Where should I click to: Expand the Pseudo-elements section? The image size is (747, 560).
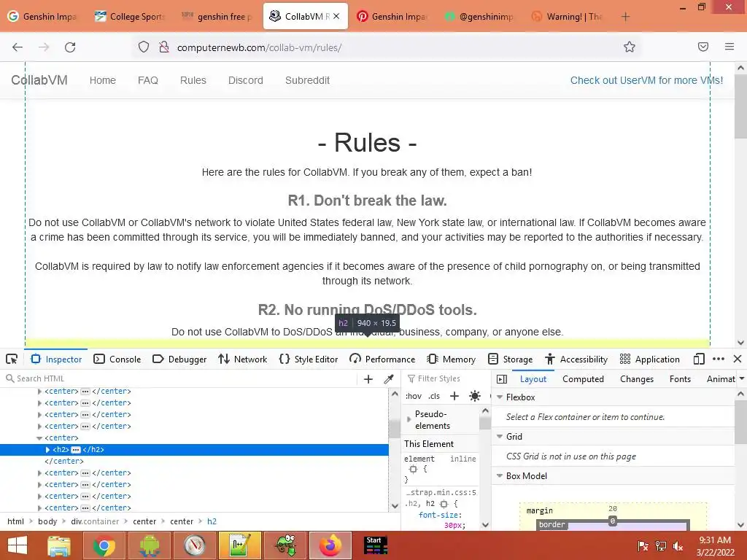[x=409, y=419]
